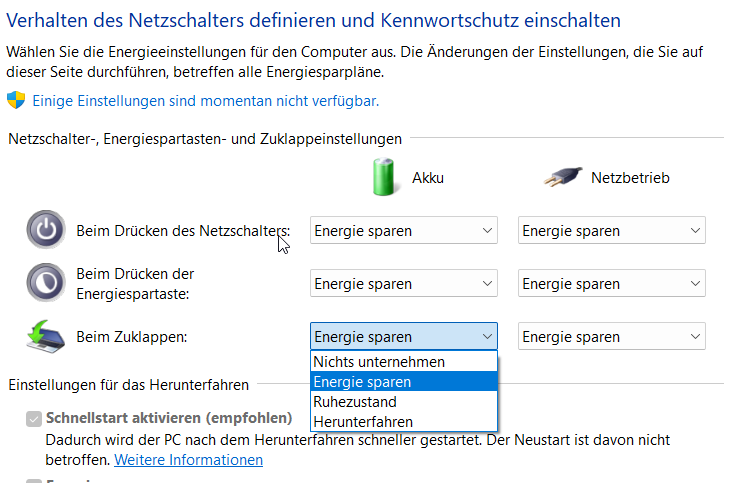Collapse the open Zuklappen Akku dropdown
The image size is (753, 483).
(403, 337)
